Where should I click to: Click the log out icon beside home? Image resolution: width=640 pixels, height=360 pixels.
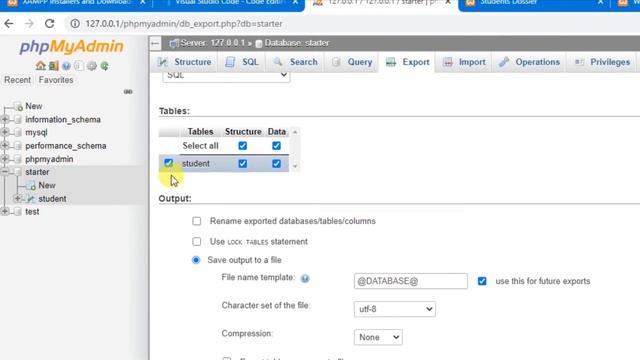pyautogui.click(x=53, y=66)
